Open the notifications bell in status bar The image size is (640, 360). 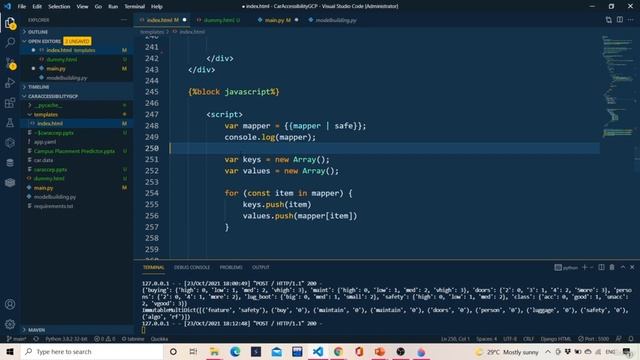(631, 339)
